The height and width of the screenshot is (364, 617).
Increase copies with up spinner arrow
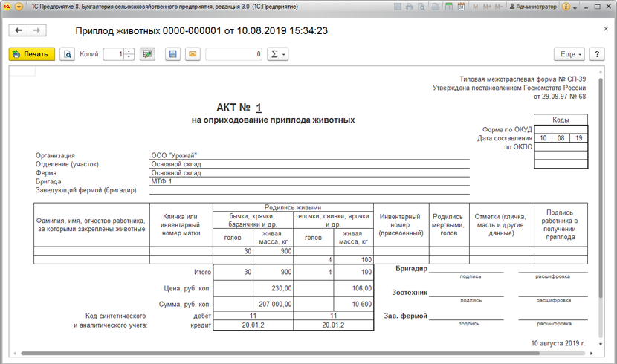tap(129, 51)
